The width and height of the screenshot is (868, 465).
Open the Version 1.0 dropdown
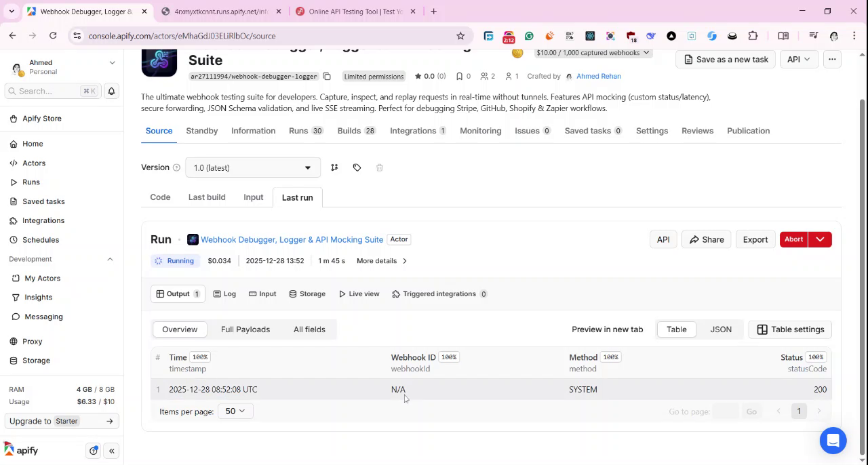click(x=252, y=167)
